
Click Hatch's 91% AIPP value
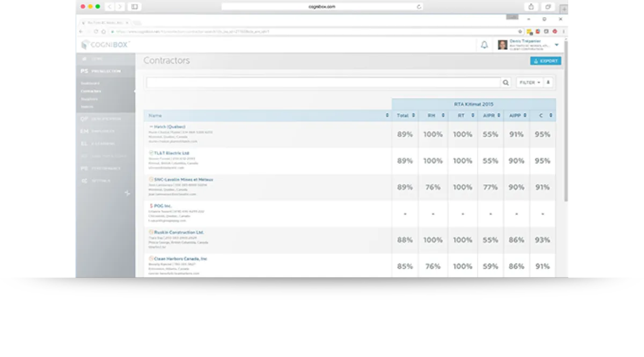pyautogui.click(x=516, y=135)
